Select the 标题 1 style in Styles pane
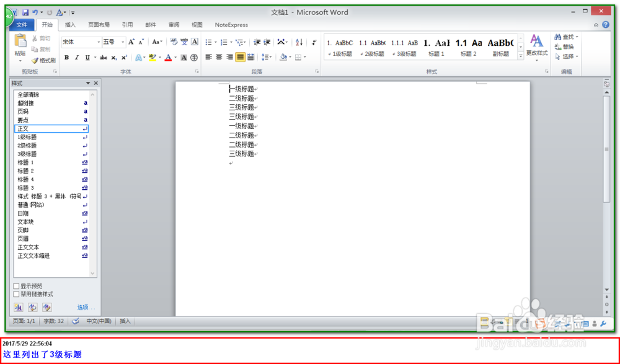 (28, 162)
